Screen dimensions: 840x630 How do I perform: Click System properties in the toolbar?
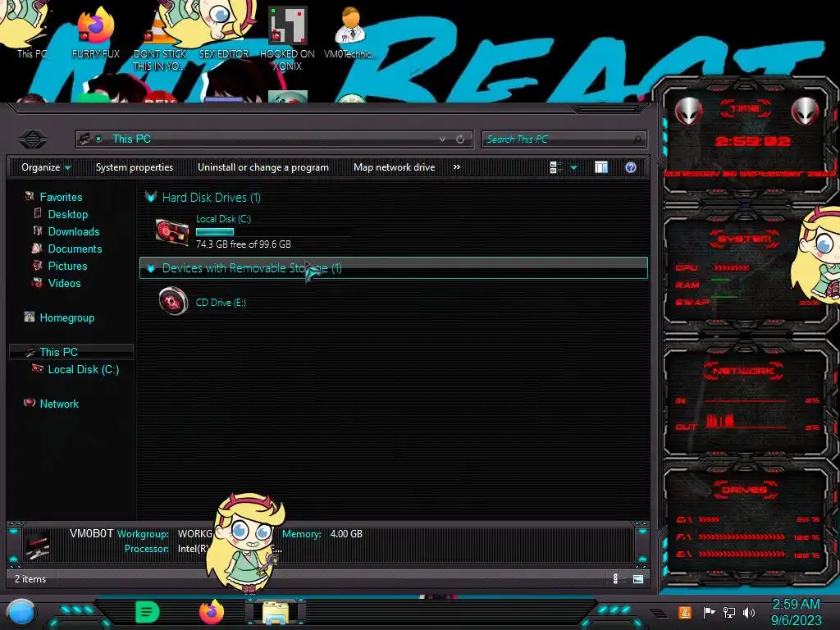(x=135, y=167)
